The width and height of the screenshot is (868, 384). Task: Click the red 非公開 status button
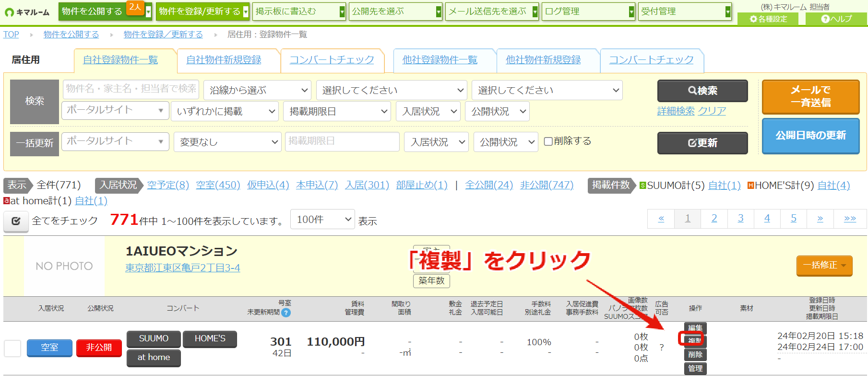99,348
